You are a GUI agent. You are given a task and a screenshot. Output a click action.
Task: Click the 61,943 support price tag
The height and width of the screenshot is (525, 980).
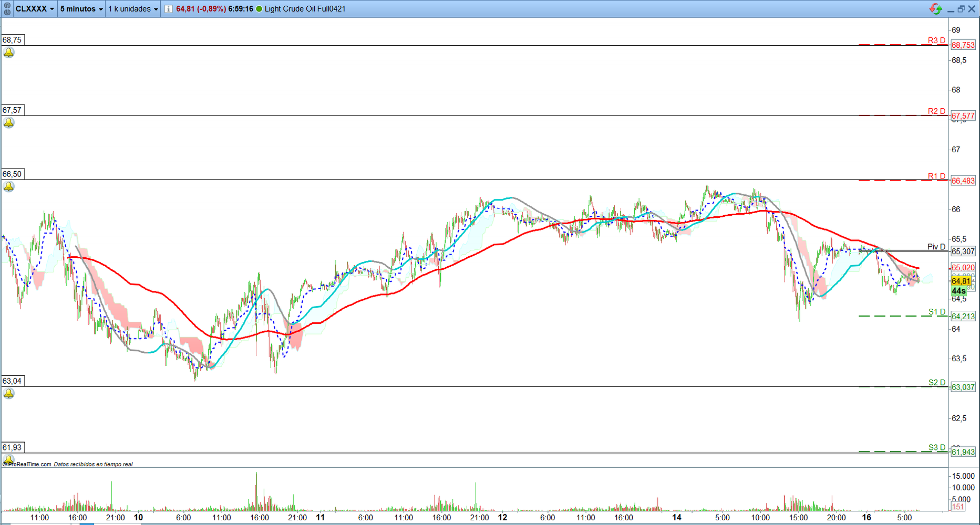coord(963,452)
